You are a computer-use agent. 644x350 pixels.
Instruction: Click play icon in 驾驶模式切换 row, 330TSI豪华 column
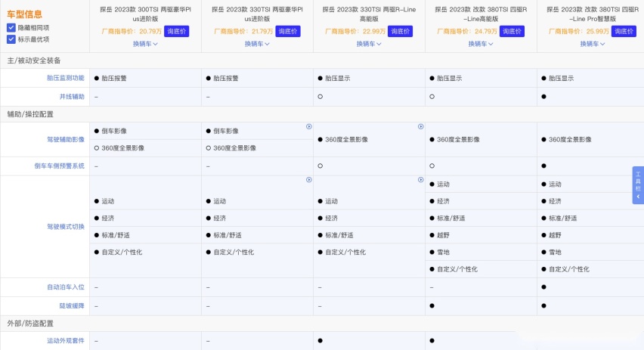tap(309, 179)
